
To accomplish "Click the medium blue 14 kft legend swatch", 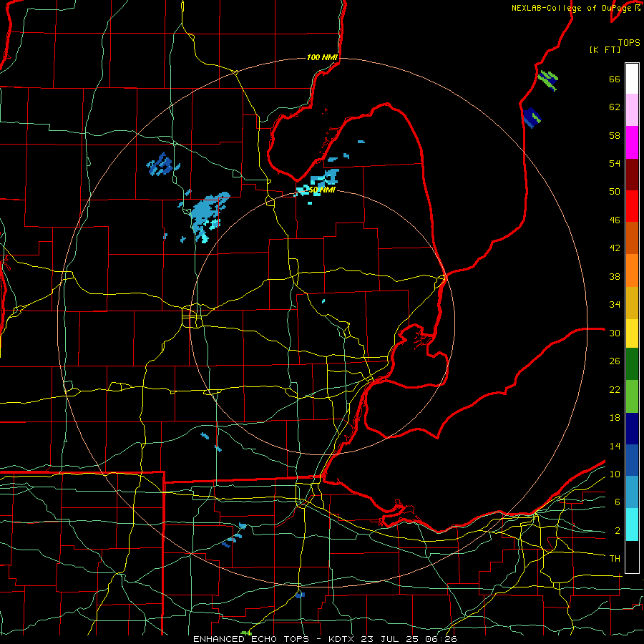I will (632, 460).
